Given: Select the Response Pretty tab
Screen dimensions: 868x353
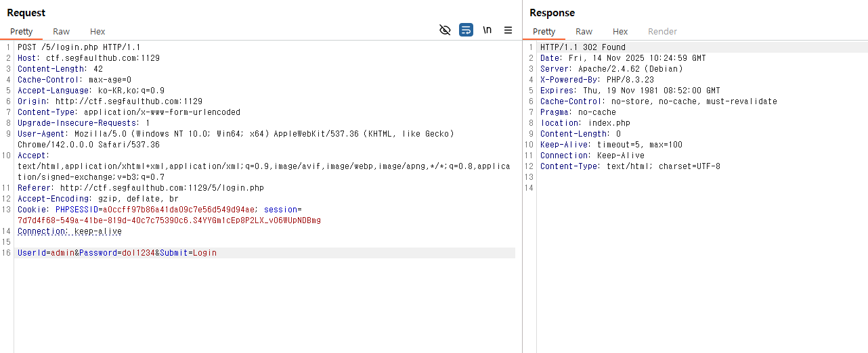Looking at the screenshot, I should coord(544,31).
